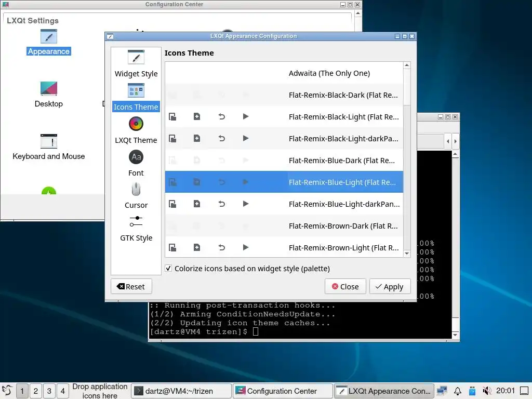Switch to virtual desktop 4

click(x=63, y=391)
